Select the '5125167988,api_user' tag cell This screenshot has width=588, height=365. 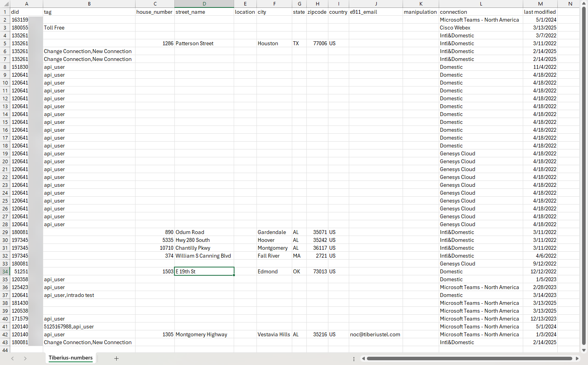pyautogui.click(x=89, y=326)
